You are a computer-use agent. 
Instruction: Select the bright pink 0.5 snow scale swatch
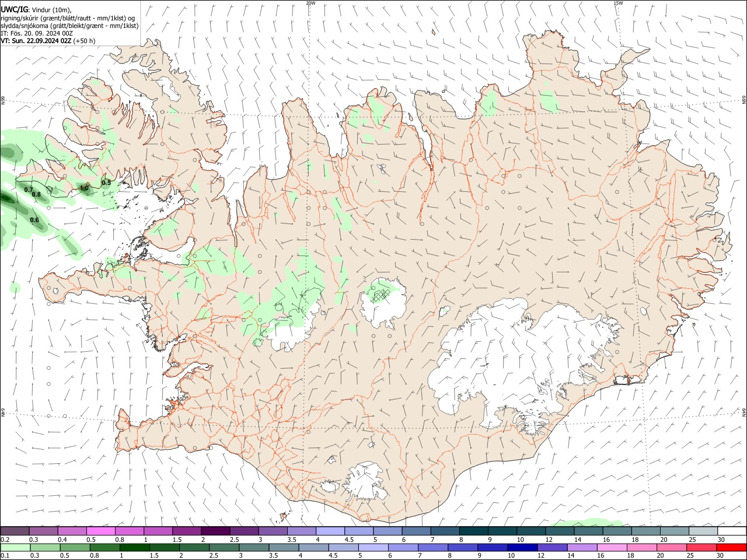pos(100,531)
